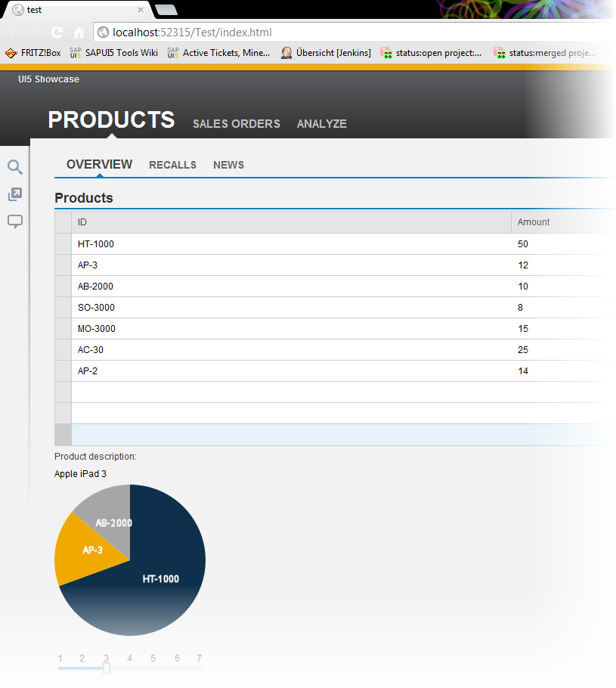This screenshot has width=616, height=688.
Task: Click the browser reload icon
Action: point(55,32)
